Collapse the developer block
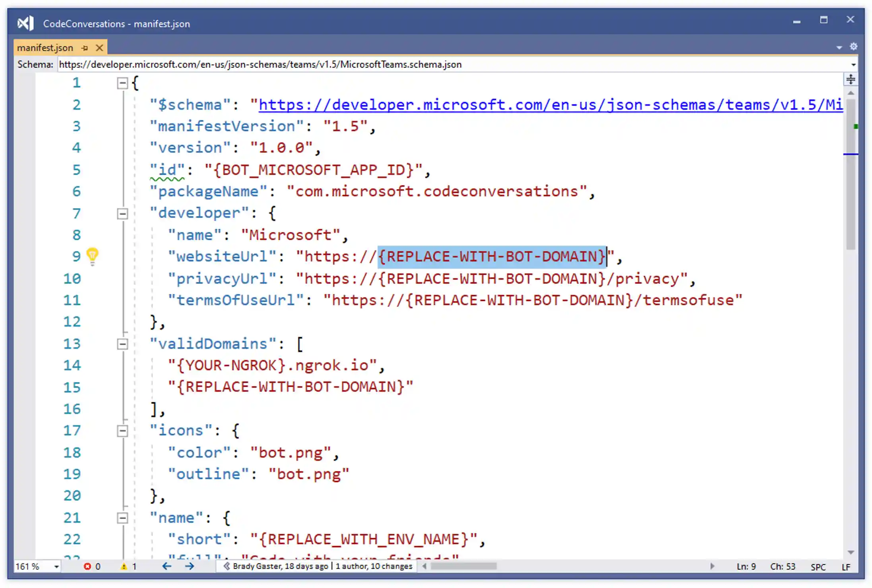 tap(122, 214)
